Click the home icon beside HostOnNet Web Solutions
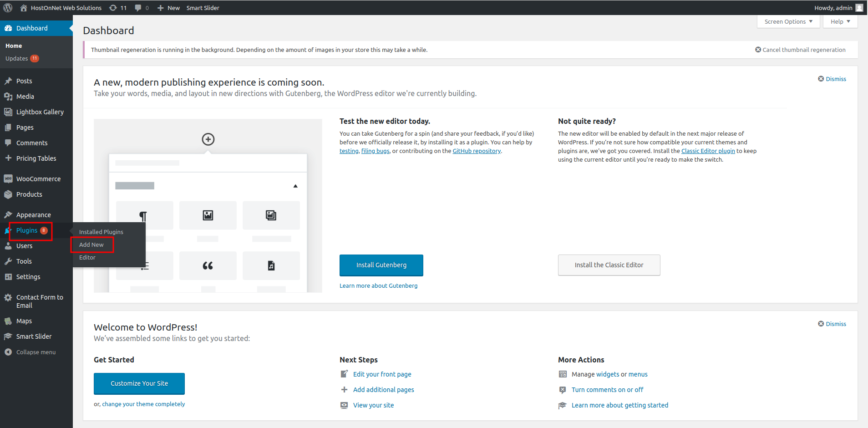The height and width of the screenshot is (428, 868). tap(24, 8)
